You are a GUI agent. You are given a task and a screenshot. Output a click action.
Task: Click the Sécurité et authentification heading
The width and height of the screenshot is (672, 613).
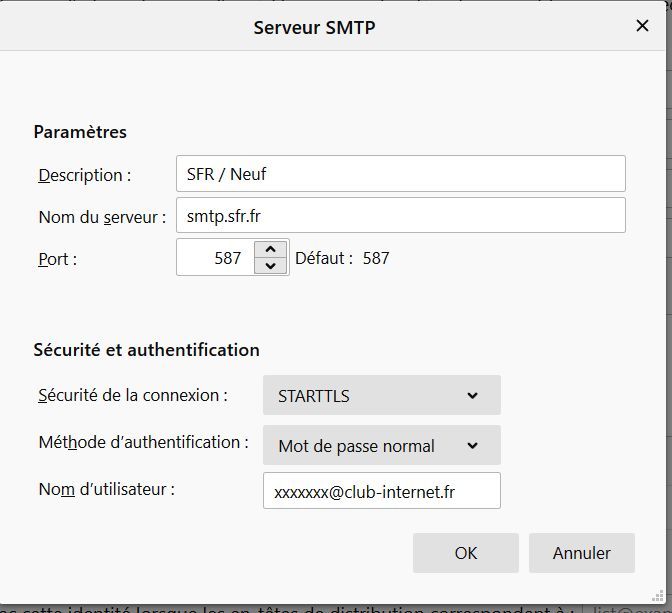(x=146, y=350)
